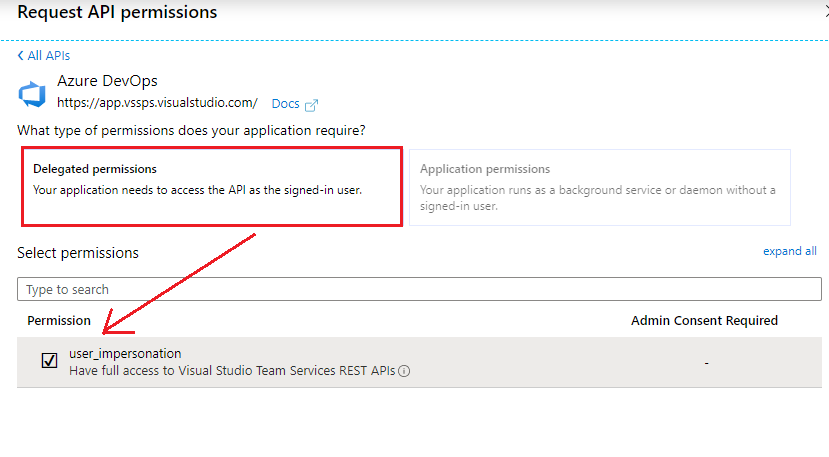Click the Permission column header
The height and width of the screenshot is (457, 829).
pos(59,321)
